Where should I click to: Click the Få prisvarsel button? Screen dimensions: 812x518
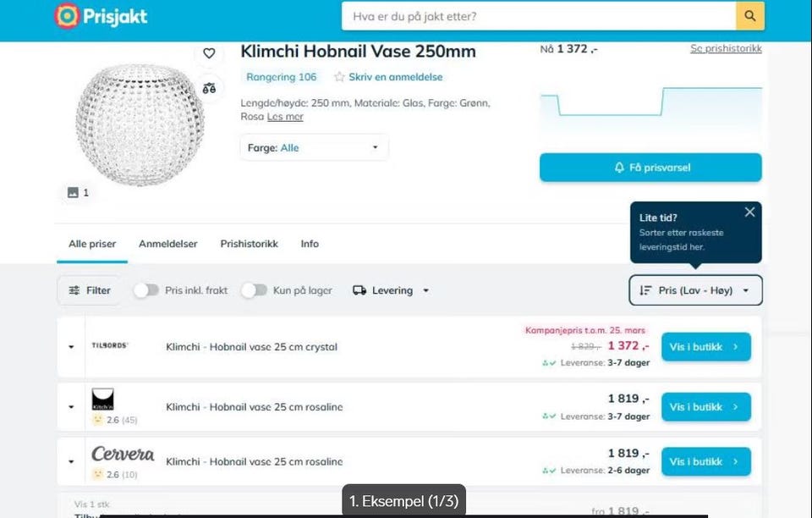[650, 168]
